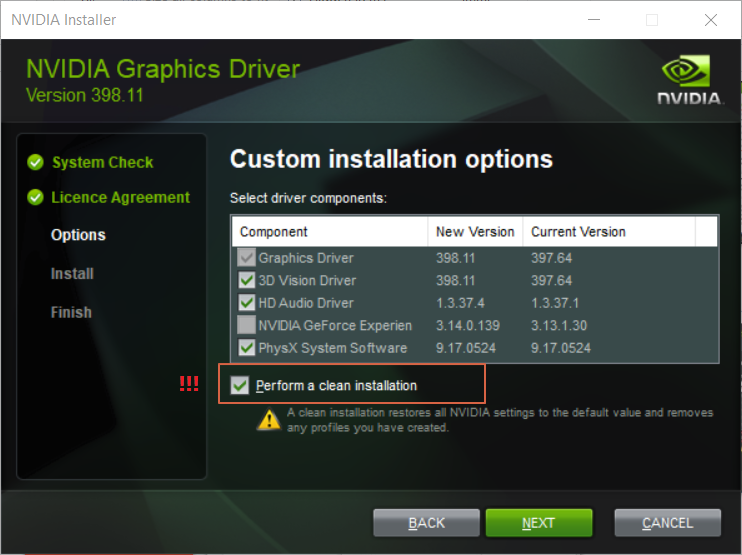The width and height of the screenshot is (742, 555).
Task: Click the Licence Agreement green checkmark icon
Action: point(36,198)
